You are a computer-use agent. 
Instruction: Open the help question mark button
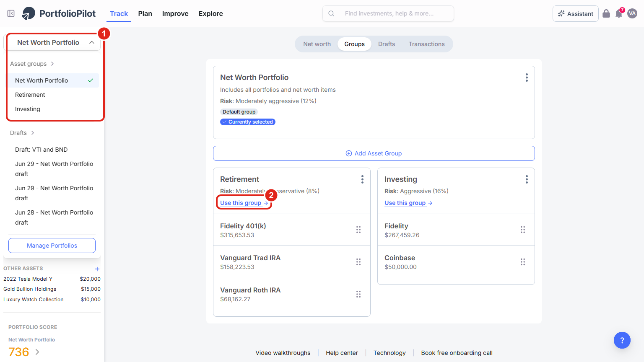click(x=622, y=340)
